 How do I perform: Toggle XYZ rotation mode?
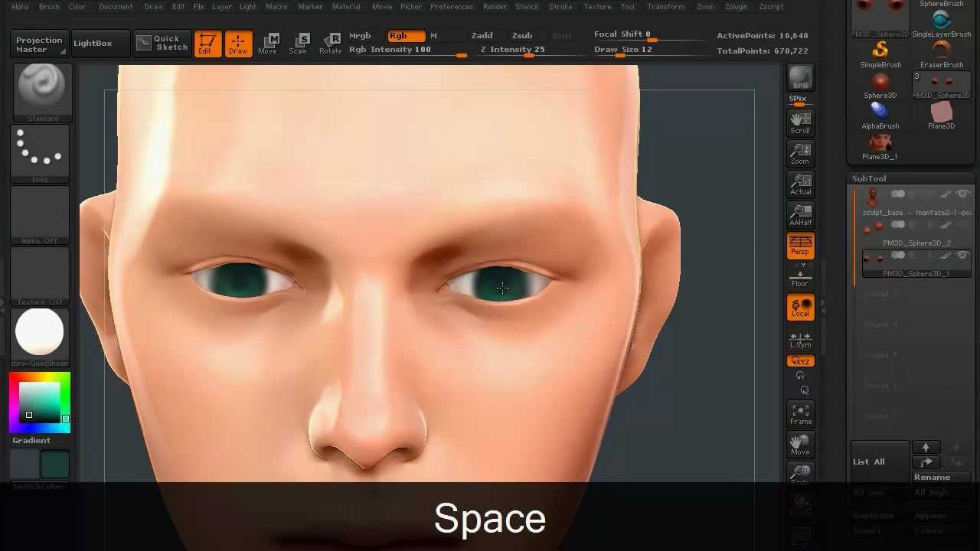800,360
